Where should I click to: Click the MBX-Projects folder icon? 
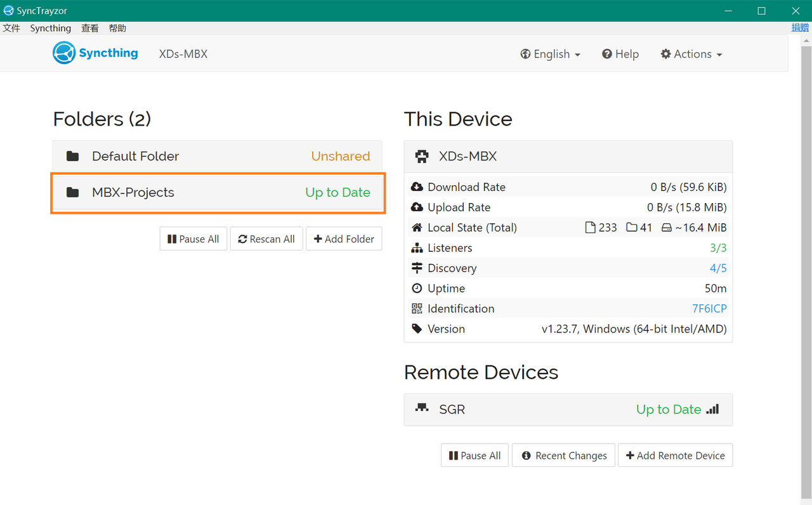click(73, 192)
